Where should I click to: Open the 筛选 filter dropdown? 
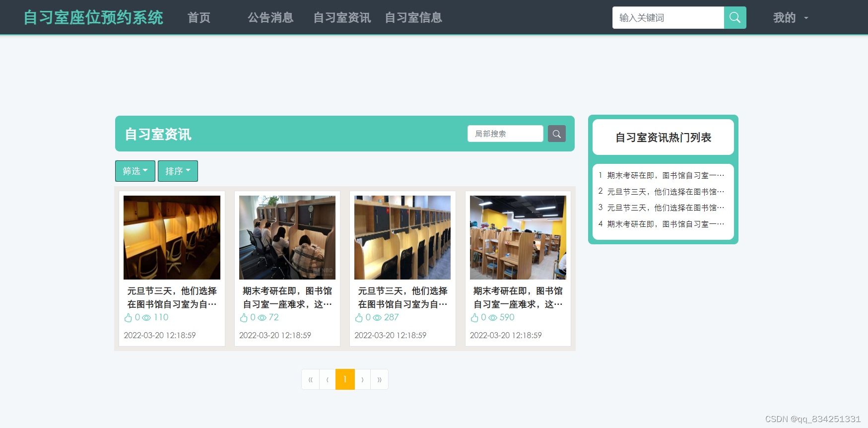[135, 171]
